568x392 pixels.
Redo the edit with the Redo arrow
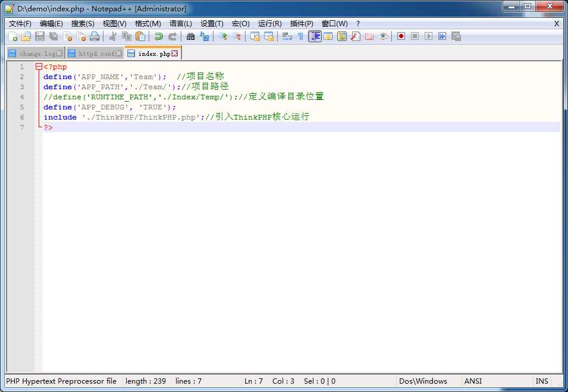pos(172,36)
